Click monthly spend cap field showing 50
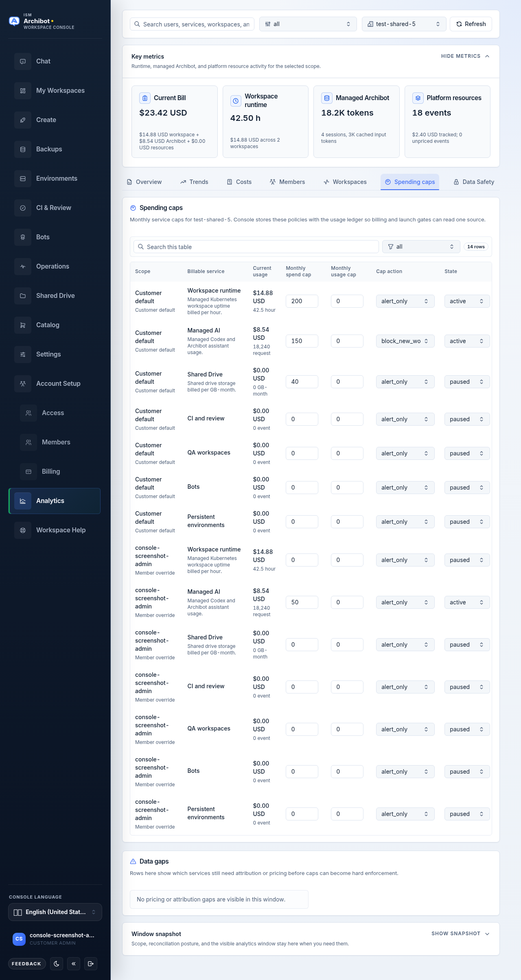The image size is (521, 980). pyautogui.click(x=302, y=602)
